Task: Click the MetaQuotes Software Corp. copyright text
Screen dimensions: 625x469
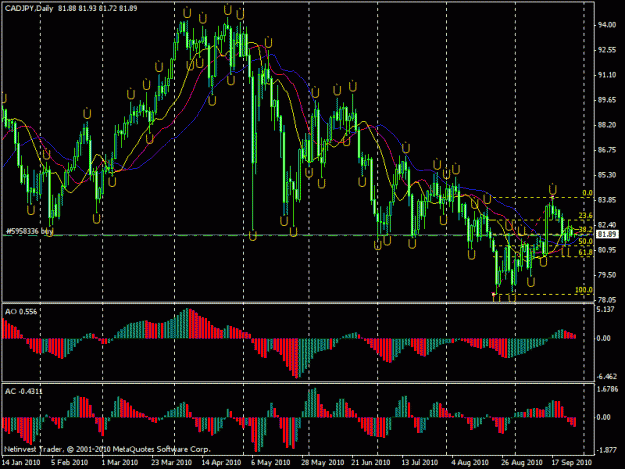Action: [107, 449]
